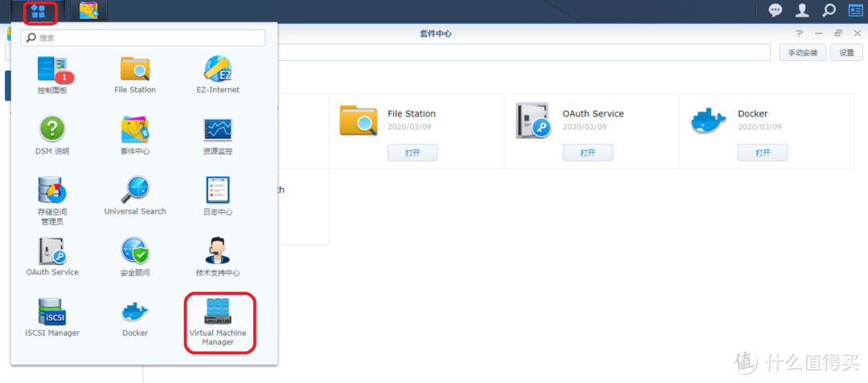This screenshot has height=383, width=868.
Task: Open the user account options icon
Action: coord(801,10)
